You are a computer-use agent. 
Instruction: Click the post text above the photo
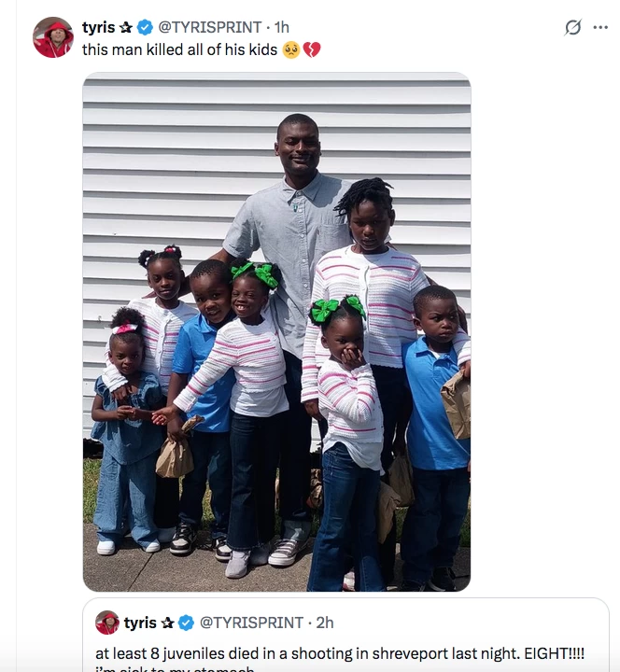click(179, 49)
